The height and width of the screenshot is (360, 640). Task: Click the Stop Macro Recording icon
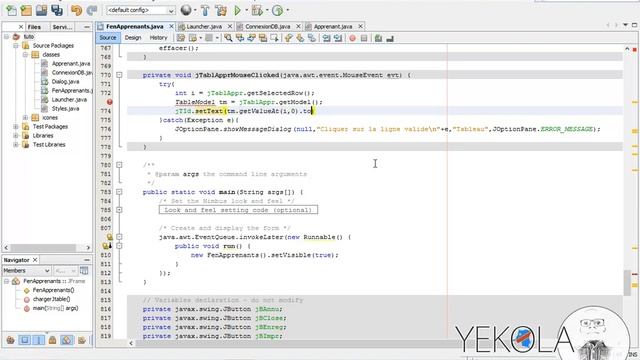point(364,38)
